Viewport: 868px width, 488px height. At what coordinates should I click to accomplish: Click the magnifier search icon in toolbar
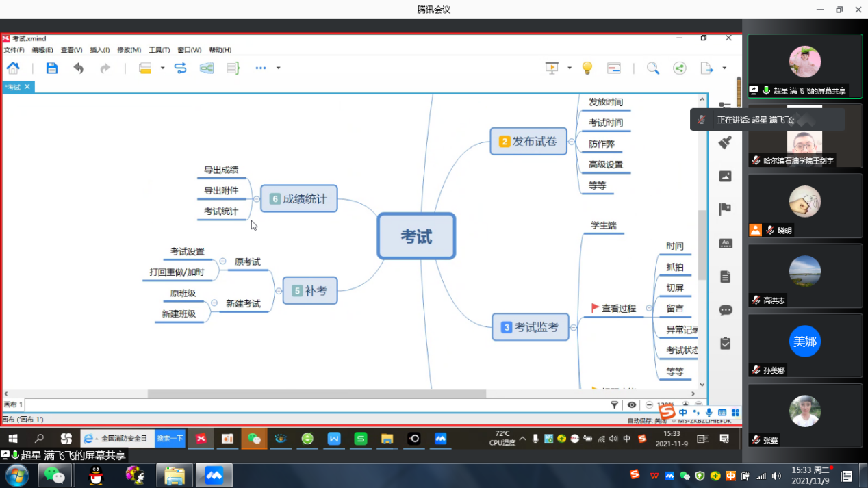click(652, 68)
